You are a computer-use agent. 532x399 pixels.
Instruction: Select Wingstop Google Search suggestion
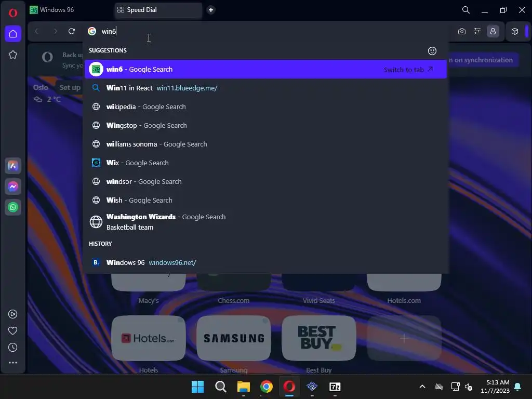tap(265, 125)
